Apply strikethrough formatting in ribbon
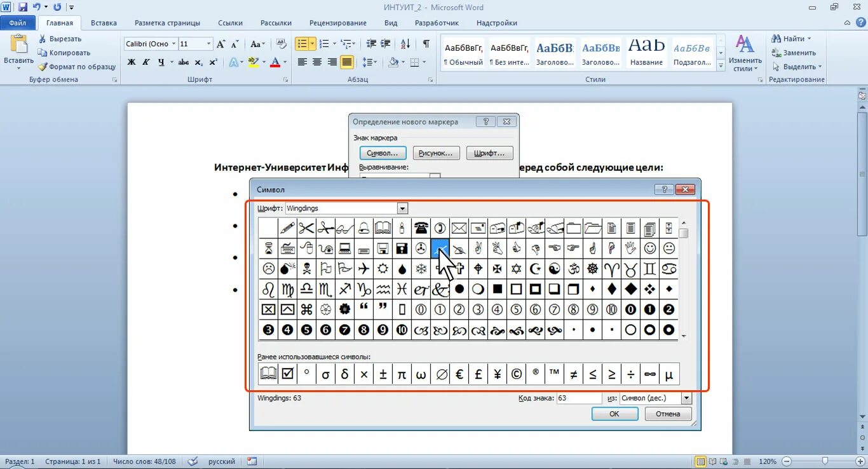 (x=184, y=62)
